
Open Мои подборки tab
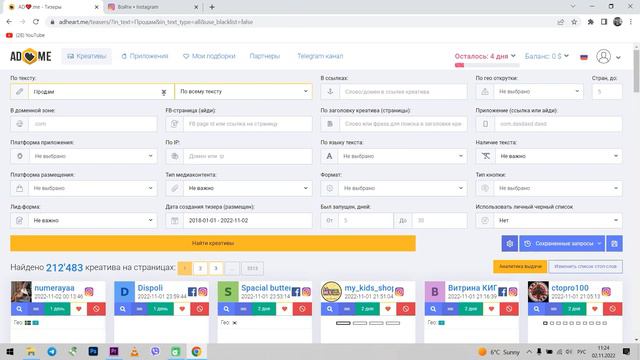209,56
